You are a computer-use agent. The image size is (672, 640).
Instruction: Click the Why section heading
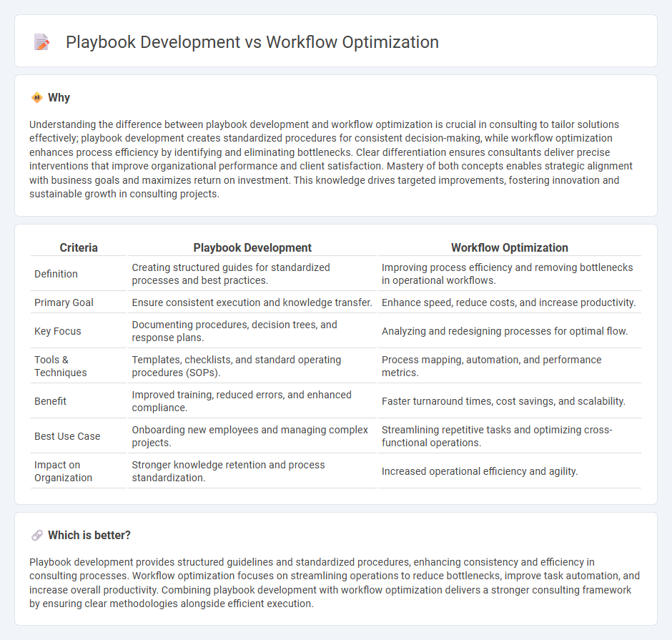(x=59, y=98)
